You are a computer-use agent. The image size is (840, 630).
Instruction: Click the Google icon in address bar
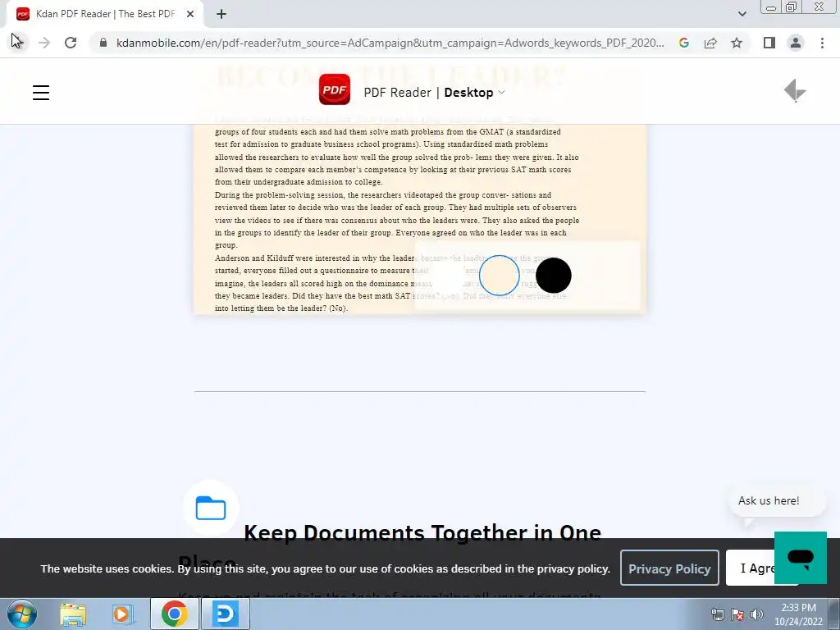coord(683,43)
